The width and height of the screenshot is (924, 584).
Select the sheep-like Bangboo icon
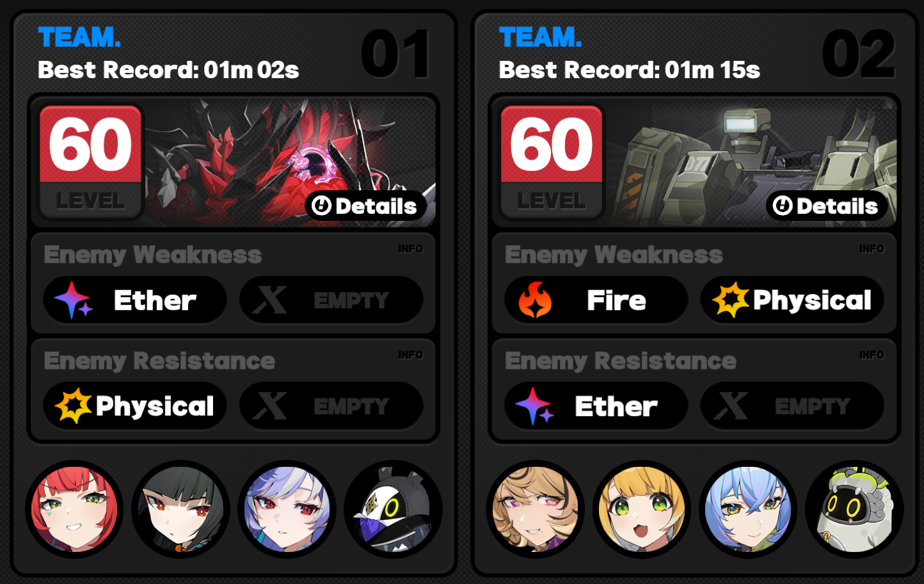pyautogui.click(x=854, y=509)
